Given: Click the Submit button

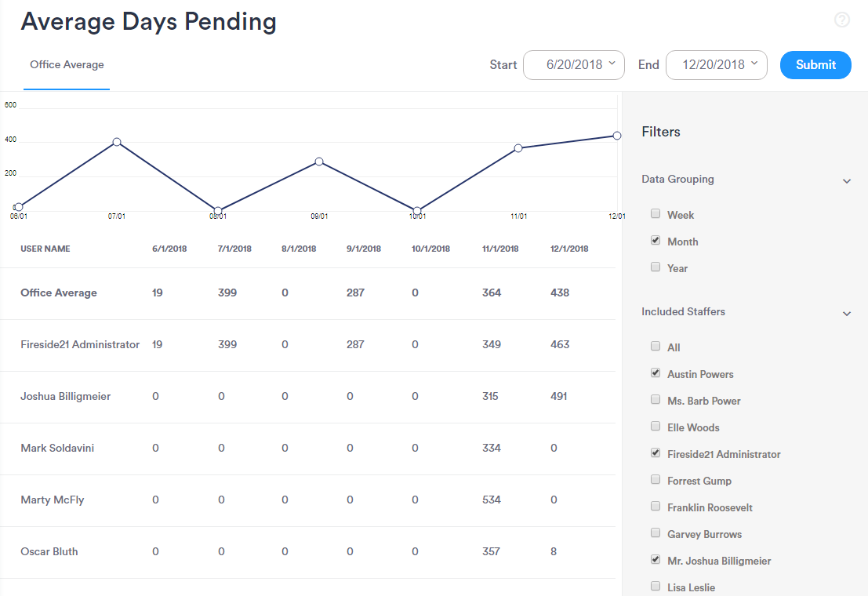Looking at the screenshot, I should 815,65.
